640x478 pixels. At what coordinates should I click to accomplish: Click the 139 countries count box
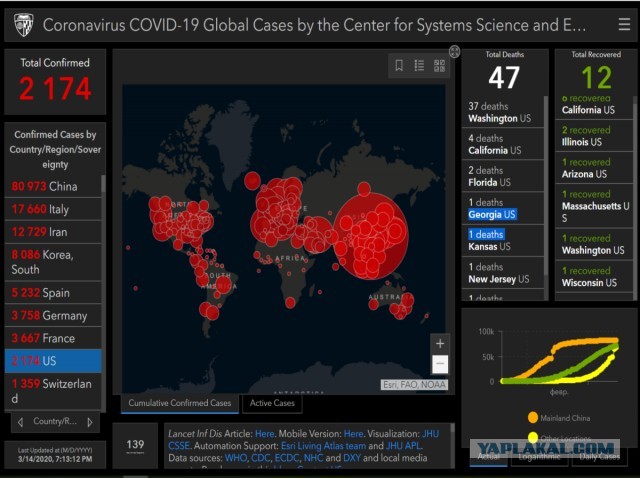pyautogui.click(x=135, y=446)
